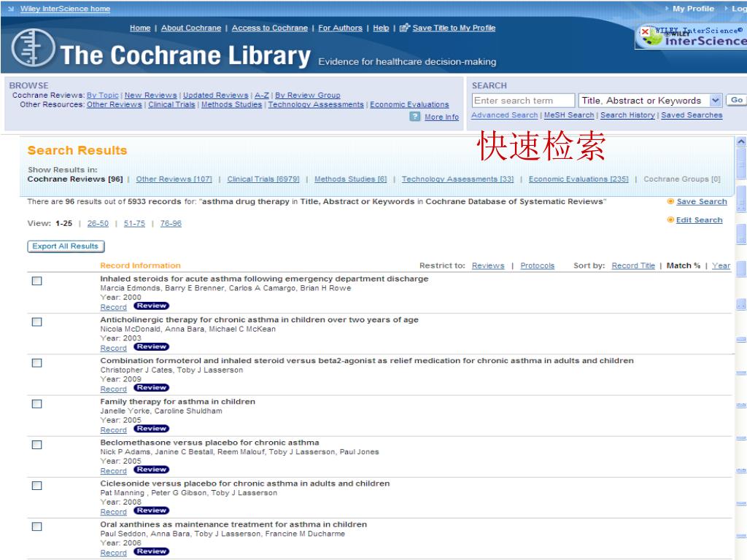Image resolution: width=747 pixels, height=560 pixels.
Task: Click the Export All Results button
Action: pos(66,246)
